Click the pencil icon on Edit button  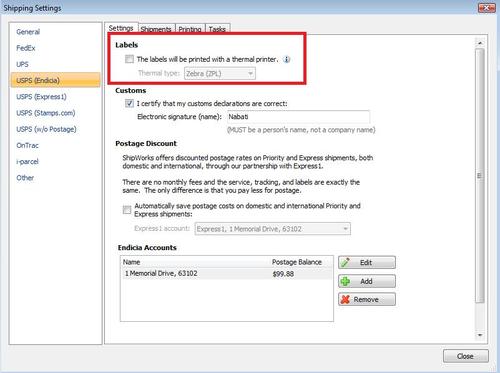tap(346, 262)
